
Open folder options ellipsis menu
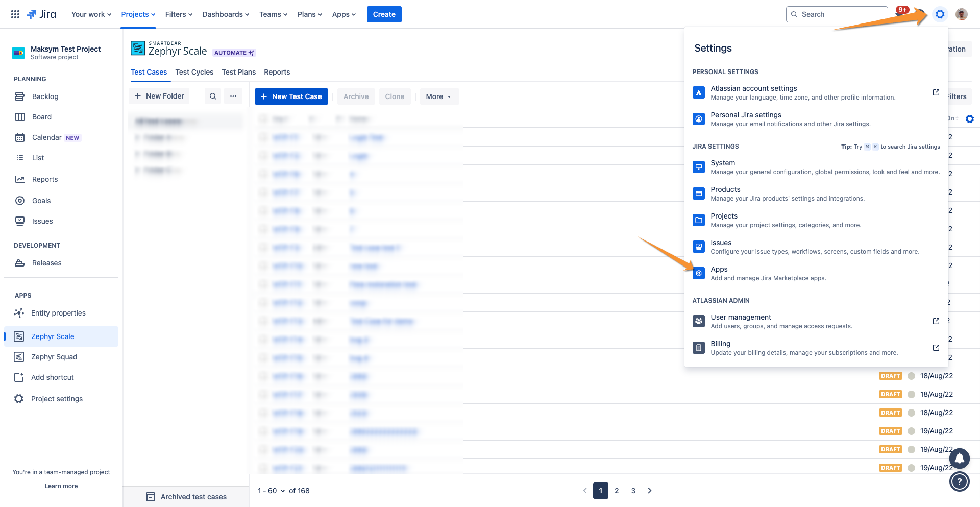tap(233, 96)
